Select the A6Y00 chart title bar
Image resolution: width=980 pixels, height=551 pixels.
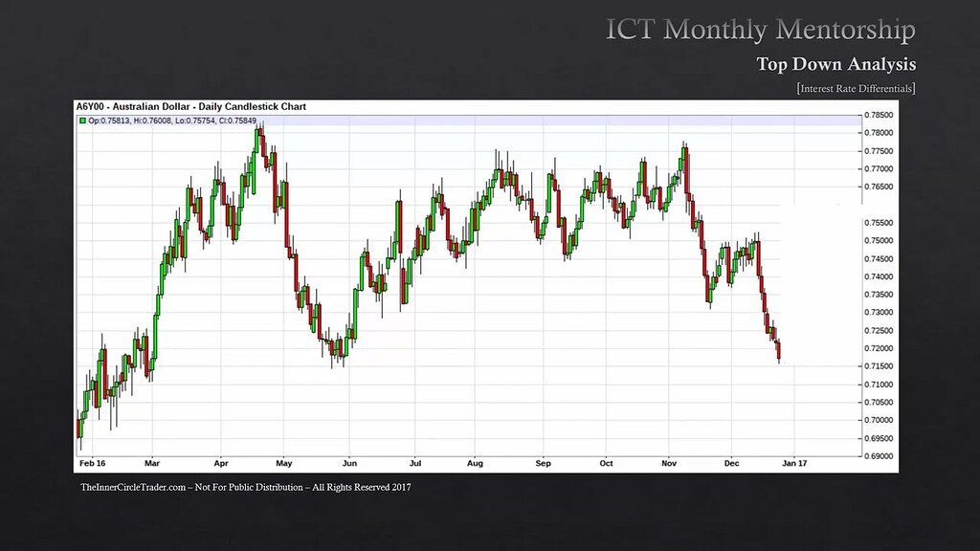[x=191, y=106]
